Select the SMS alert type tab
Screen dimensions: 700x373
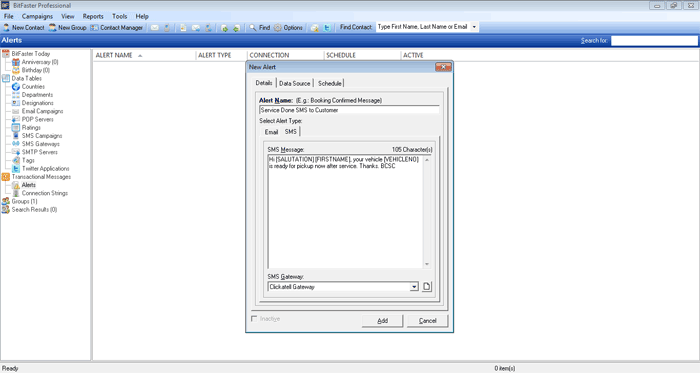[291, 132]
